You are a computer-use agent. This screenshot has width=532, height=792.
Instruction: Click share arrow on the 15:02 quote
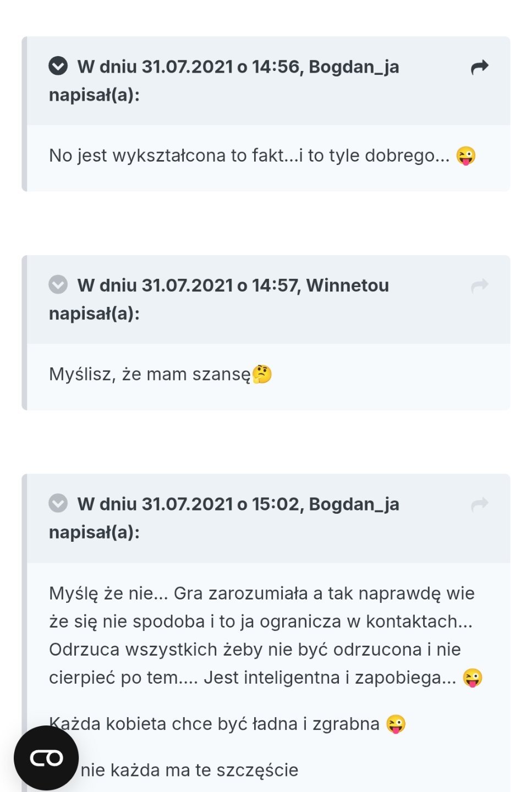point(480,504)
